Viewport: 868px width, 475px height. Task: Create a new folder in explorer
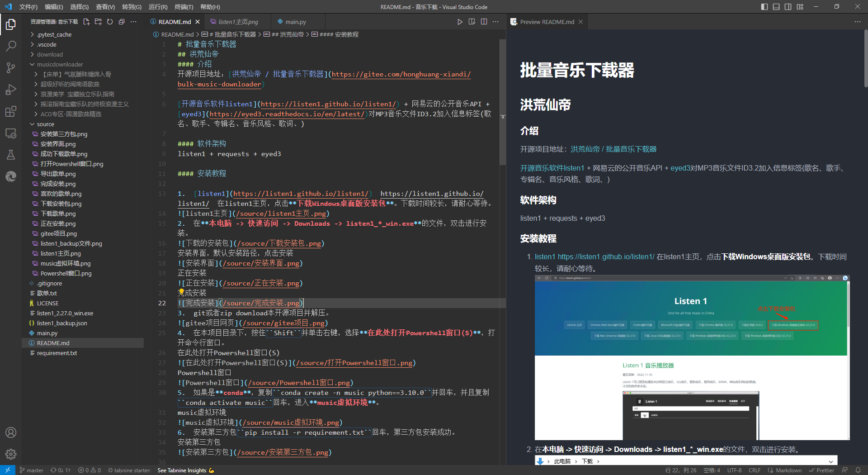98,22
